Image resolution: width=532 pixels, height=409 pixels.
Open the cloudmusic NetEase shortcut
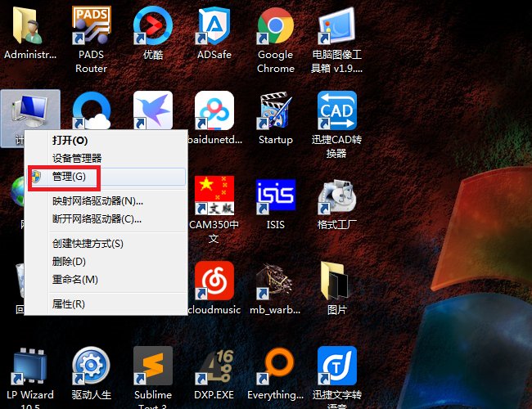214,281
